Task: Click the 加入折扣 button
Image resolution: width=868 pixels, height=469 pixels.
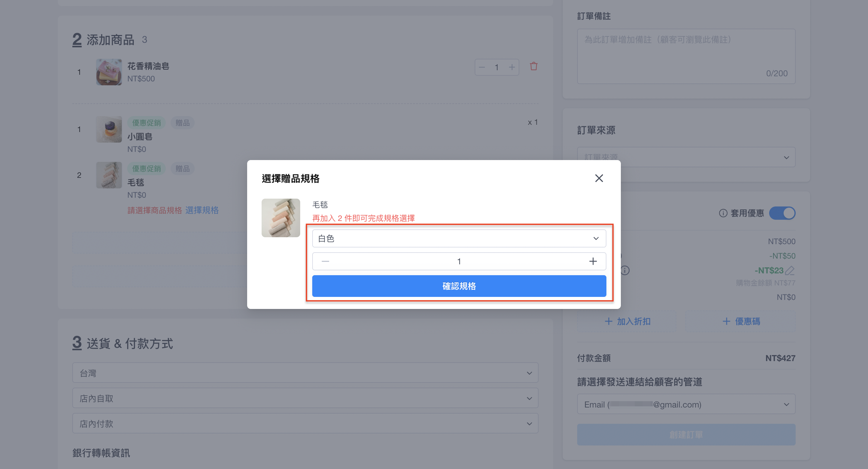Action: 627,321
